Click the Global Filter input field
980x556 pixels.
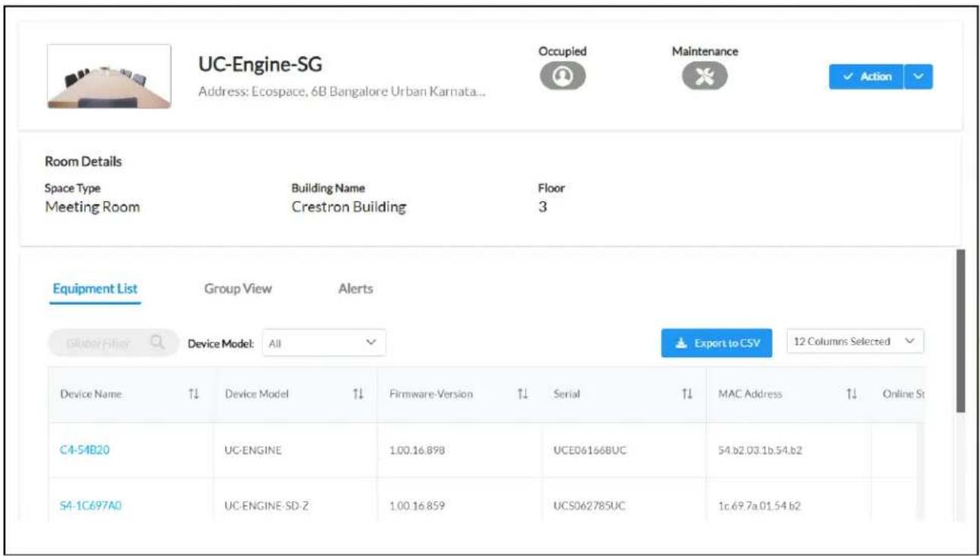pyautogui.click(x=114, y=343)
